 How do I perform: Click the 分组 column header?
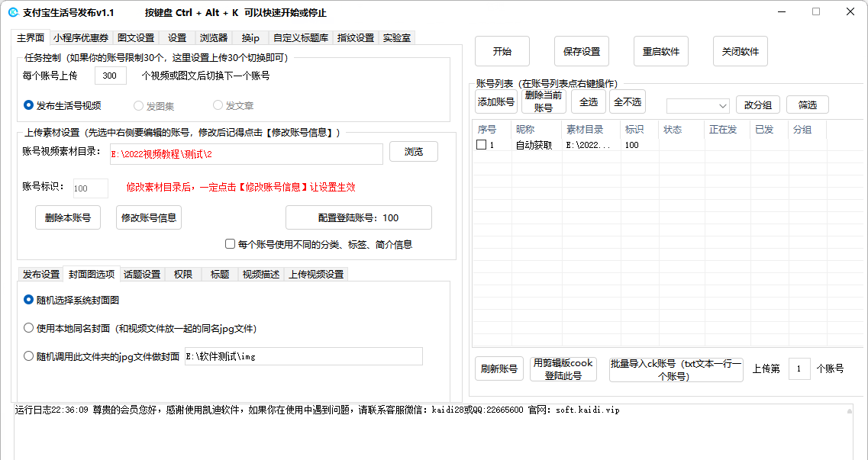tap(808, 130)
